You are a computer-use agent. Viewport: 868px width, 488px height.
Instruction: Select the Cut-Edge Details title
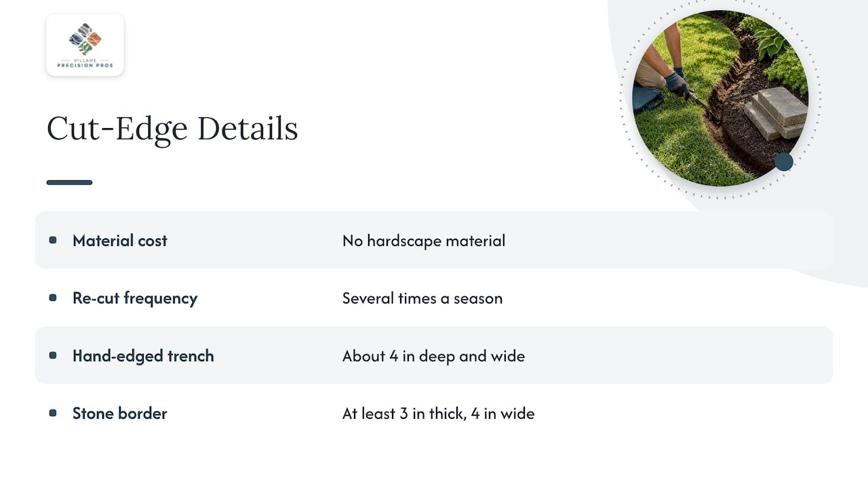[x=172, y=129]
